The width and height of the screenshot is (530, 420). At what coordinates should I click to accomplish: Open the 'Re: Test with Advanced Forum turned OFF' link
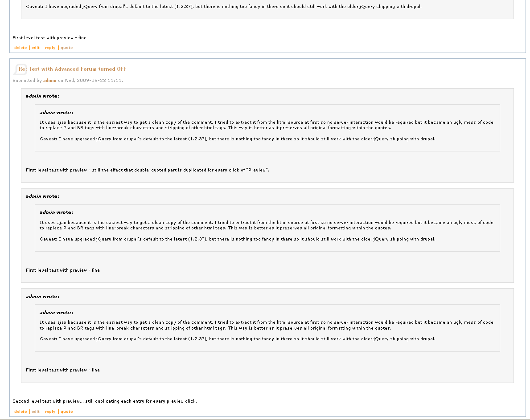73,69
